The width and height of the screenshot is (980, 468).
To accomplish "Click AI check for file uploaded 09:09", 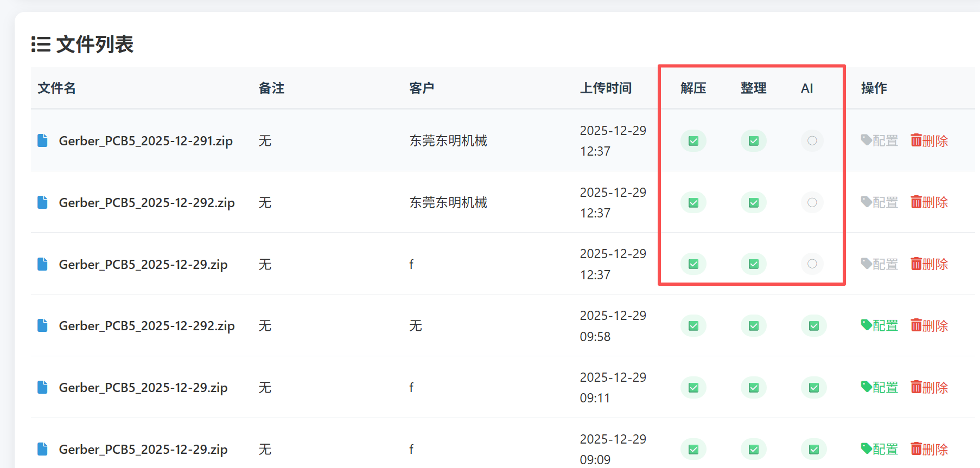I will pyautogui.click(x=814, y=450).
